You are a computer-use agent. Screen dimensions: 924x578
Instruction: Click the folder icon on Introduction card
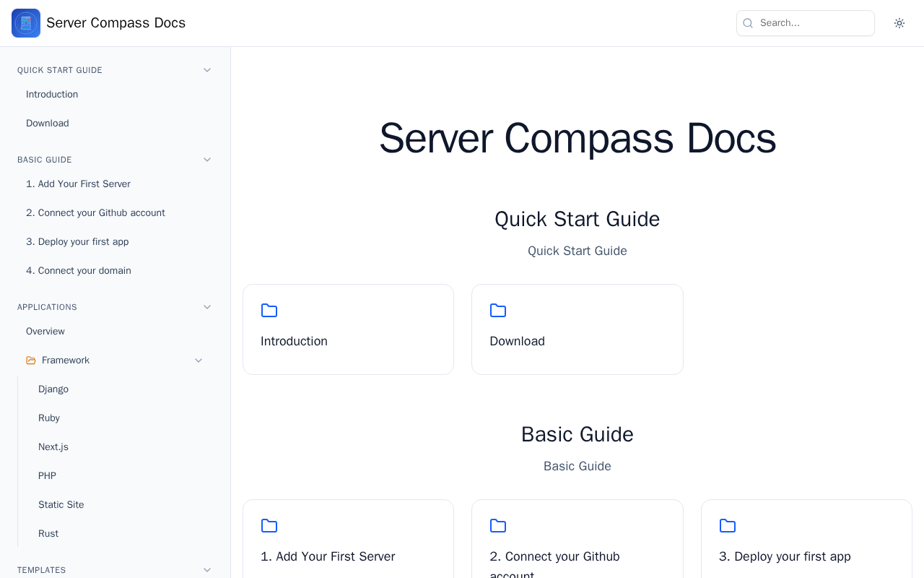point(269,311)
